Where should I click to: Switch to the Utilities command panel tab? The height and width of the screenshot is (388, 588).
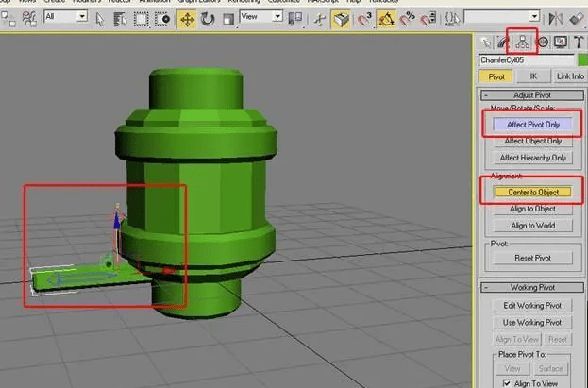579,42
